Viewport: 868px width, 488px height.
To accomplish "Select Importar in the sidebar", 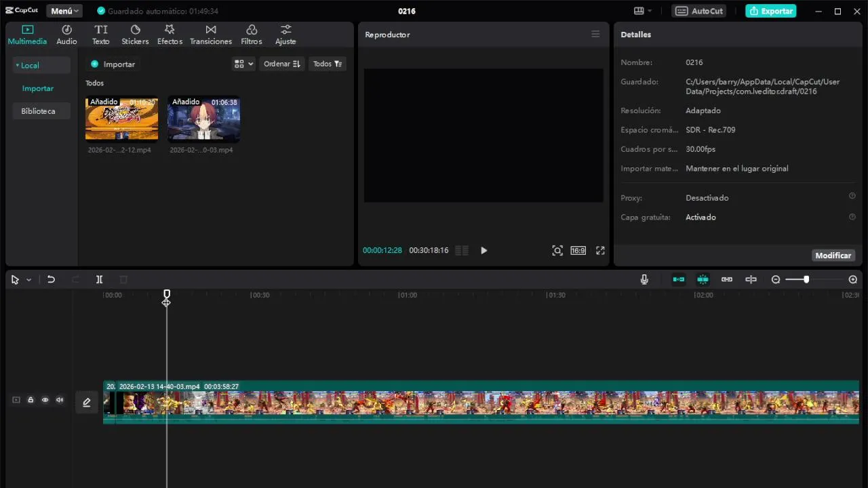I will [38, 88].
